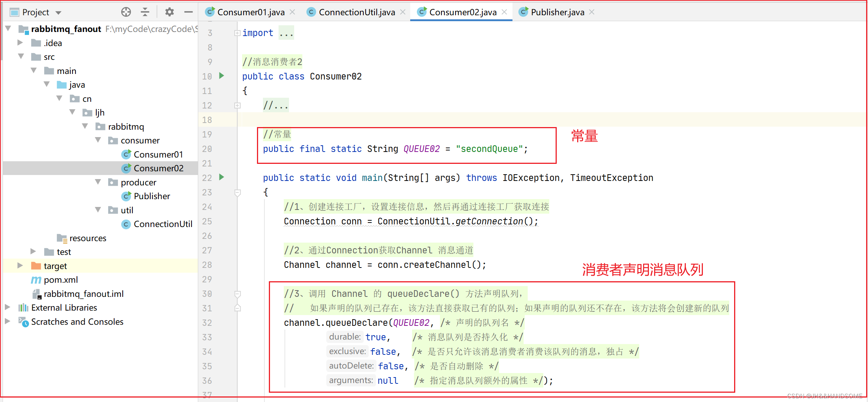This screenshot has height=402, width=868.
Task: Collapse the ljh package arrow
Action: pyautogui.click(x=73, y=112)
